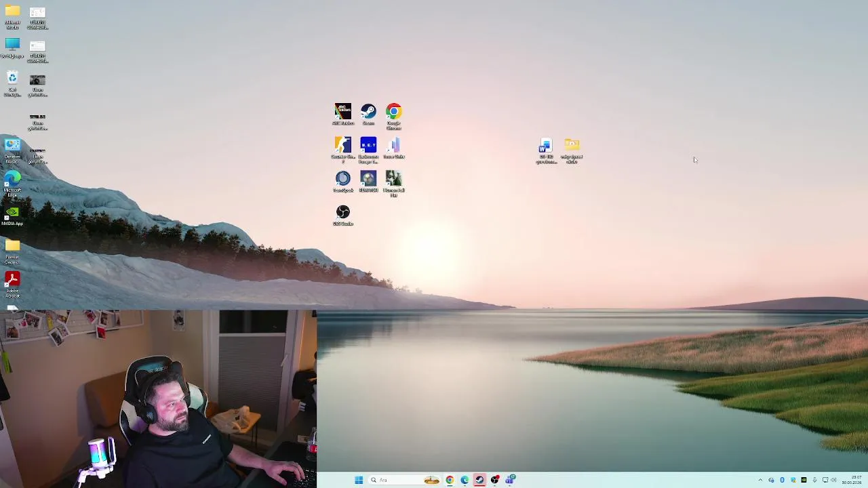
Task: Select the yellow folder at top-left corner
Action: [x=12, y=17]
